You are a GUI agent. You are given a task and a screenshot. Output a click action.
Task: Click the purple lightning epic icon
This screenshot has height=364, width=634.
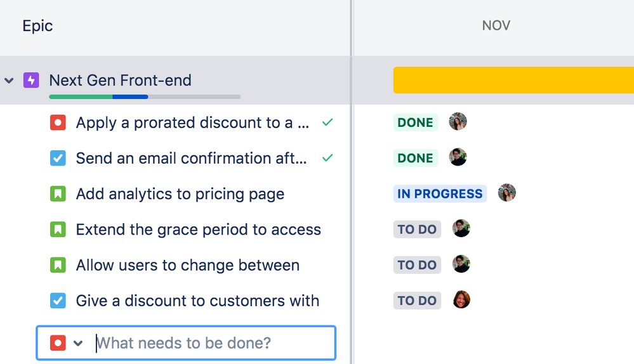[x=31, y=81]
